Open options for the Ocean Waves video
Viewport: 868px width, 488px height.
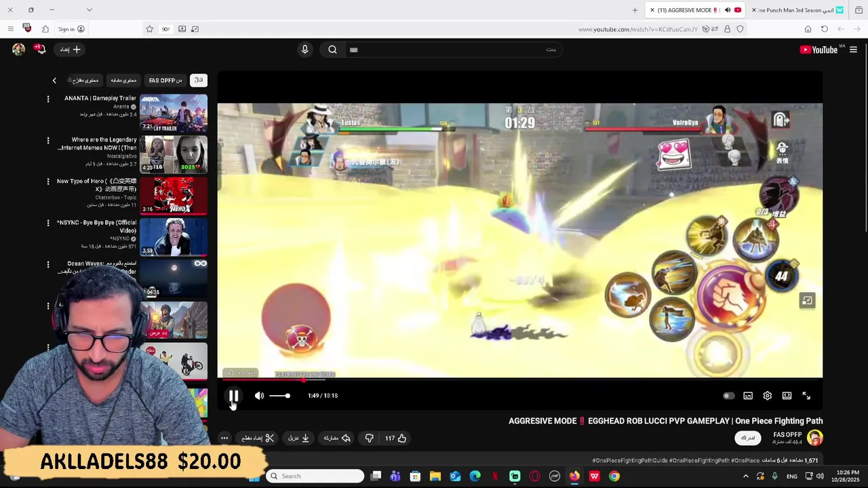pyautogui.click(x=48, y=264)
